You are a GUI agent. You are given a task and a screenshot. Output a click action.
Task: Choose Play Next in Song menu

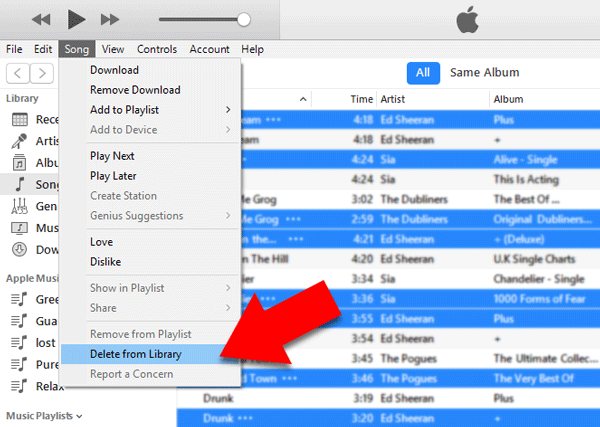click(150, 156)
